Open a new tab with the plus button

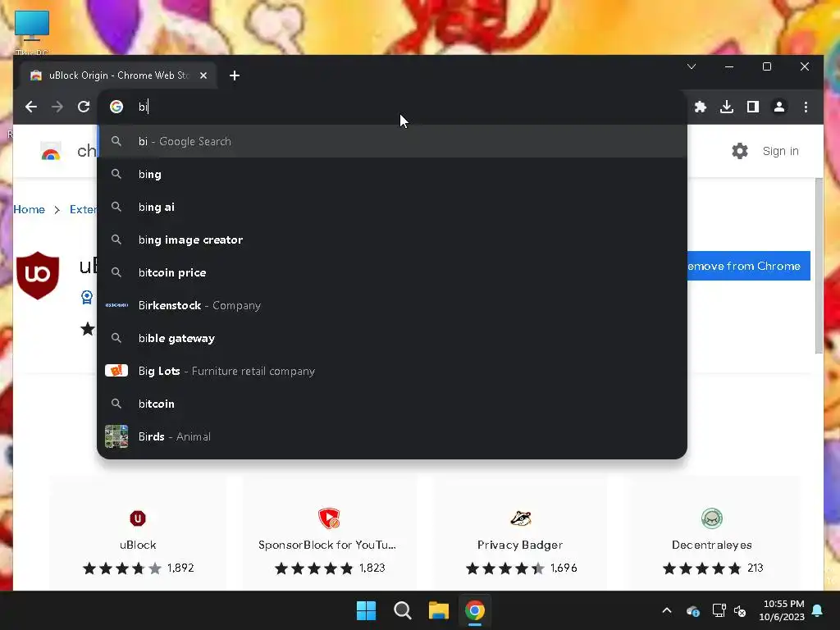[234, 75]
